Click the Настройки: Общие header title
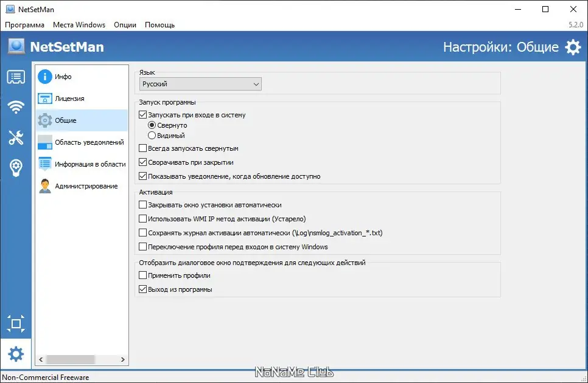This screenshot has width=588, height=383. [500, 47]
